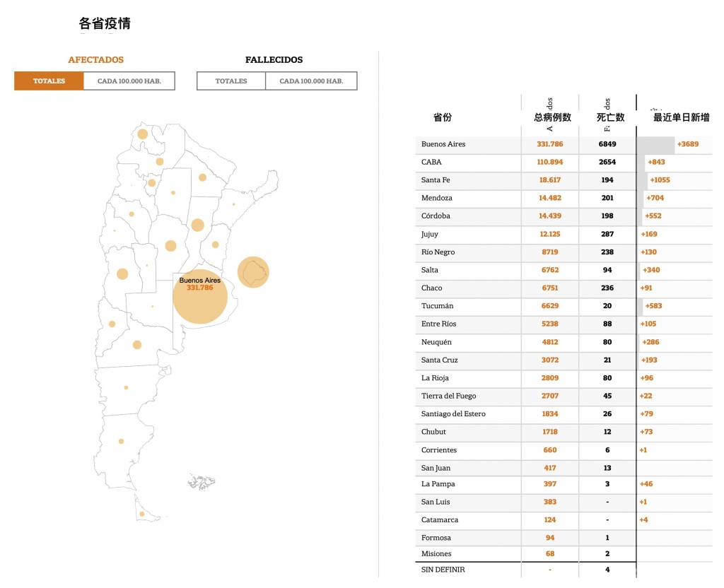Toggle CADA 100.000 HAB. under AFECTADOS
This screenshot has width=724, height=588.
pos(129,81)
